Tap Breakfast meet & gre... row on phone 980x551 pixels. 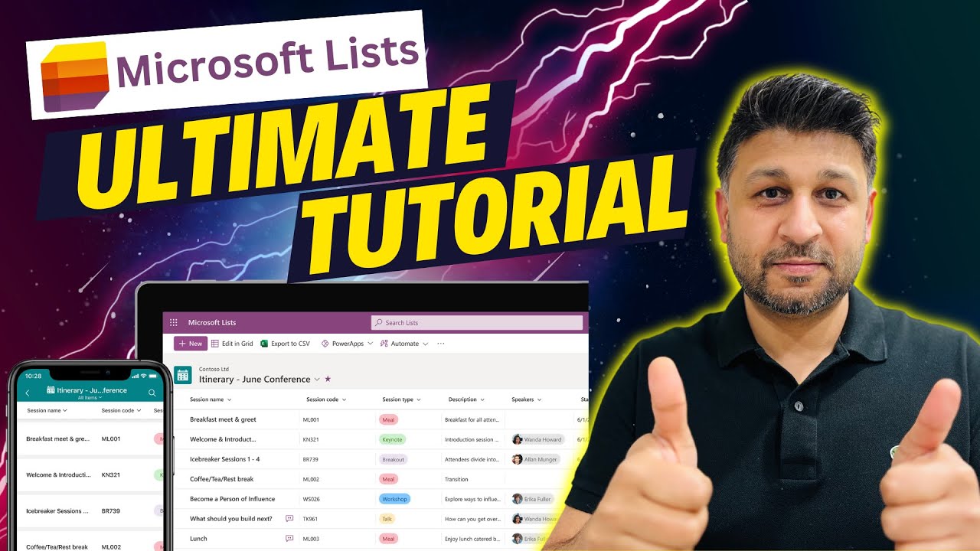90,439
